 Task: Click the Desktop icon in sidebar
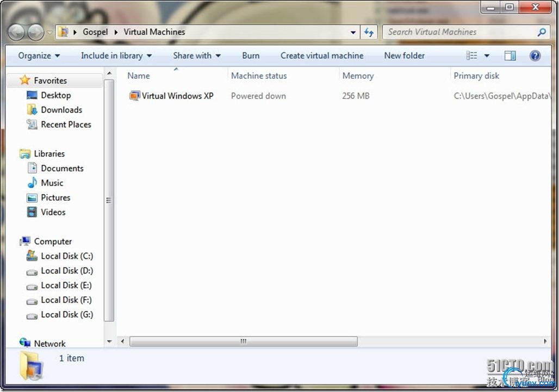coord(32,95)
